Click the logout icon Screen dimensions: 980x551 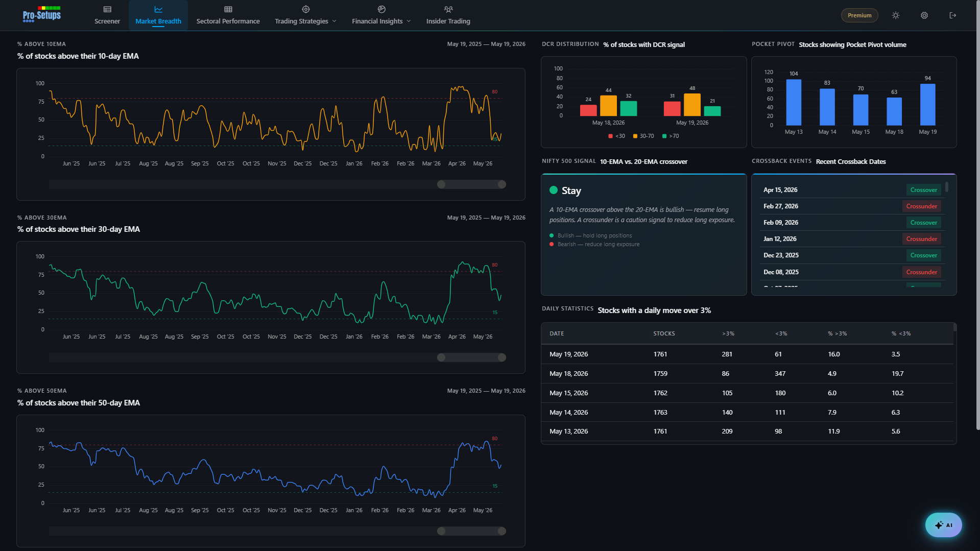click(953, 15)
